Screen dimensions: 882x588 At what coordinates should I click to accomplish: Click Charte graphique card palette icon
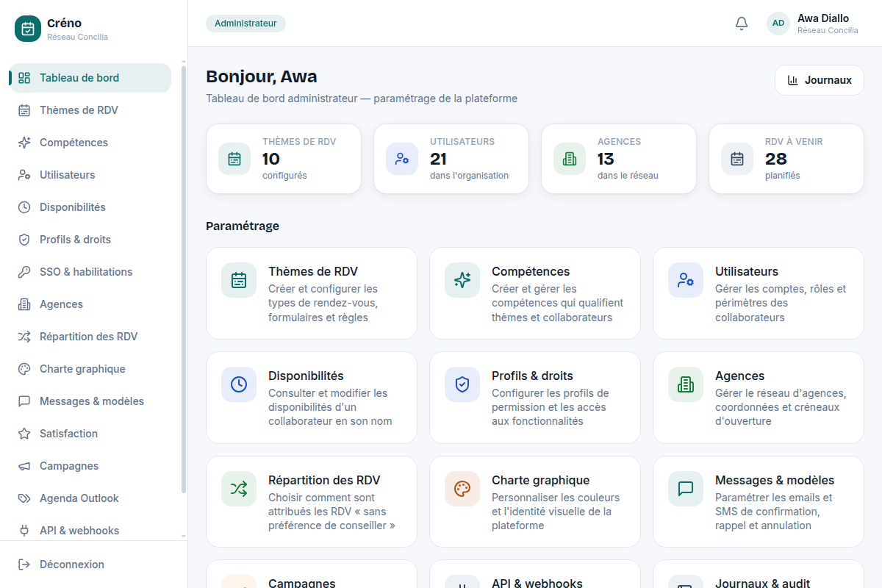[462, 489]
